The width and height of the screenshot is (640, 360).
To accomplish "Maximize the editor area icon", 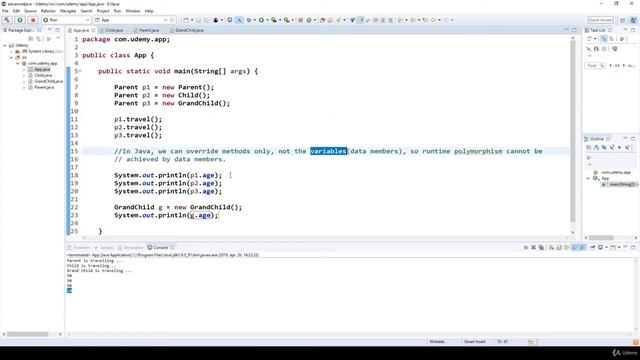I will tap(574, 30).
